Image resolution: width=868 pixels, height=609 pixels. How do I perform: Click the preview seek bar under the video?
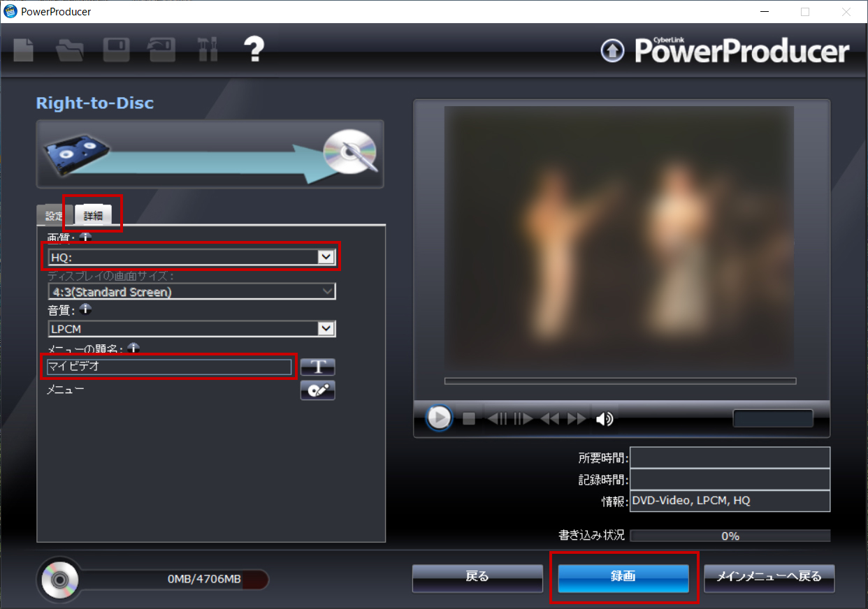tap(621, 381)
